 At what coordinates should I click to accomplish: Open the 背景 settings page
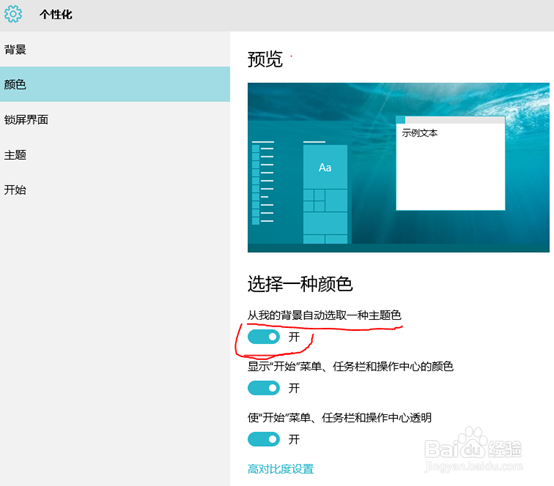[x=115, y=49]
